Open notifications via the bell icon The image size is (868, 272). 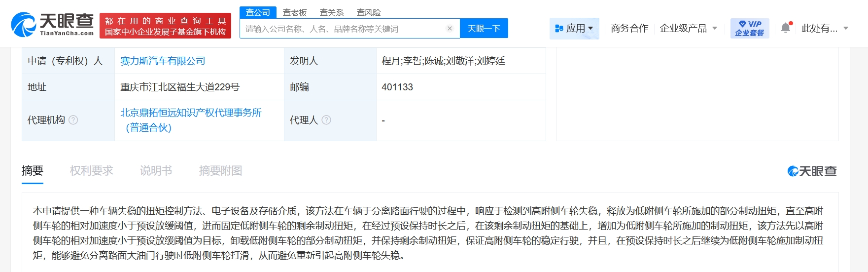(x=786, y=28)
